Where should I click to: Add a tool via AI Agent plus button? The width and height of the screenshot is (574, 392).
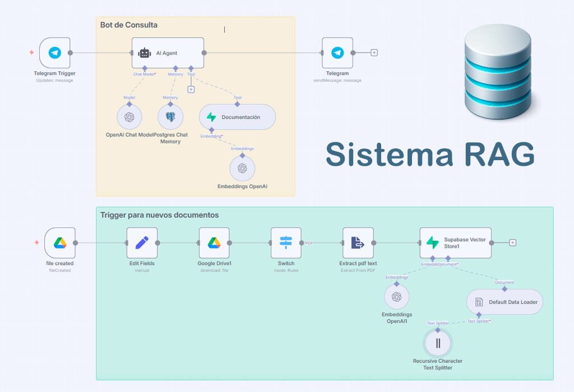coord(191,89)
